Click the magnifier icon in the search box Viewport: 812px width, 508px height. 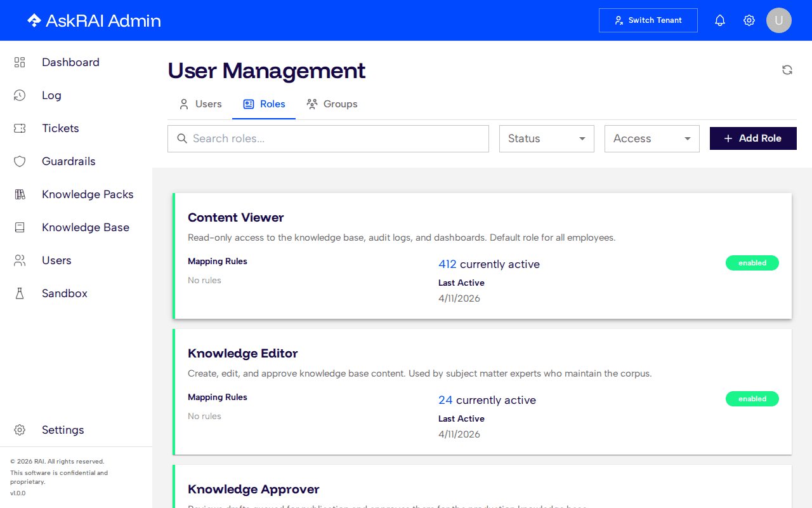coord(182,138)
